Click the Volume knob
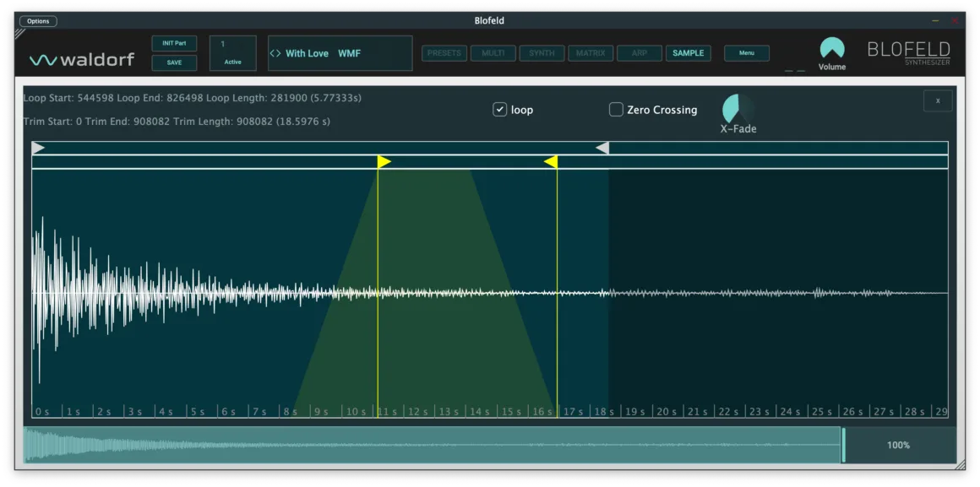The image size is (980, 487). [831, 49]
